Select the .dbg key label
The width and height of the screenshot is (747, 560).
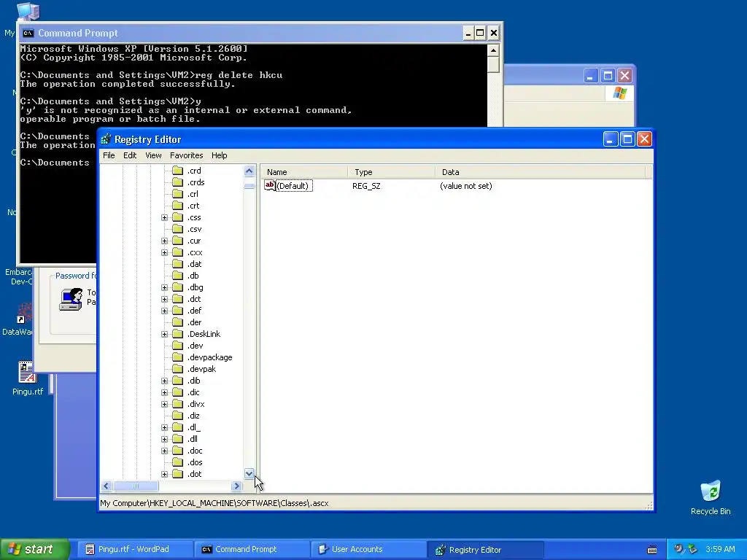coord(195,287)
